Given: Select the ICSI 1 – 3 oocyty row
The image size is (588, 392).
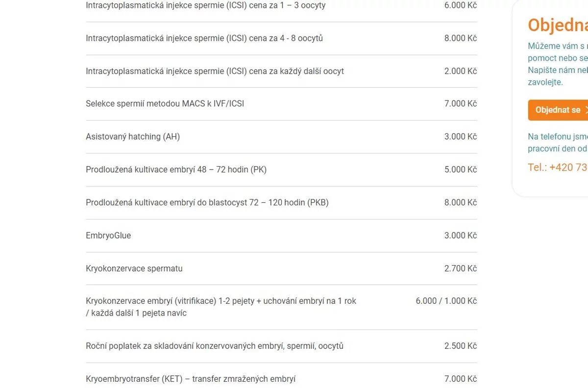Looking at the screenshot, I should [x=281, y=5].
